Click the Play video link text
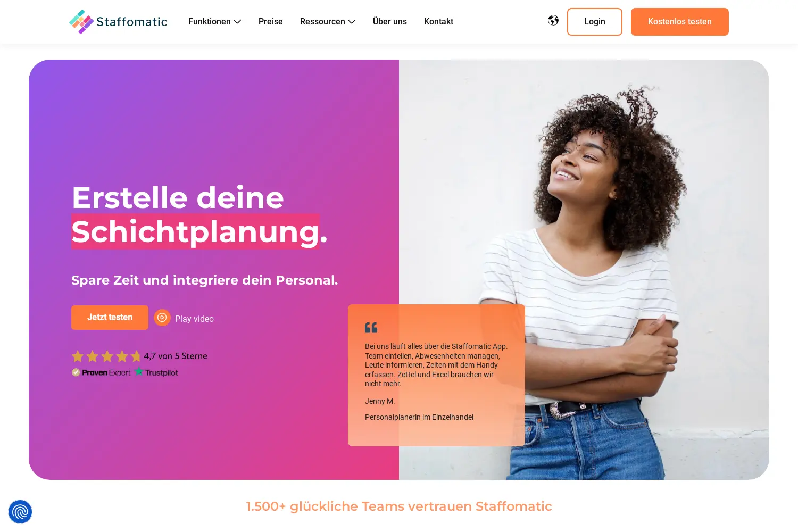The image size is (798, 532). point(194,319)
